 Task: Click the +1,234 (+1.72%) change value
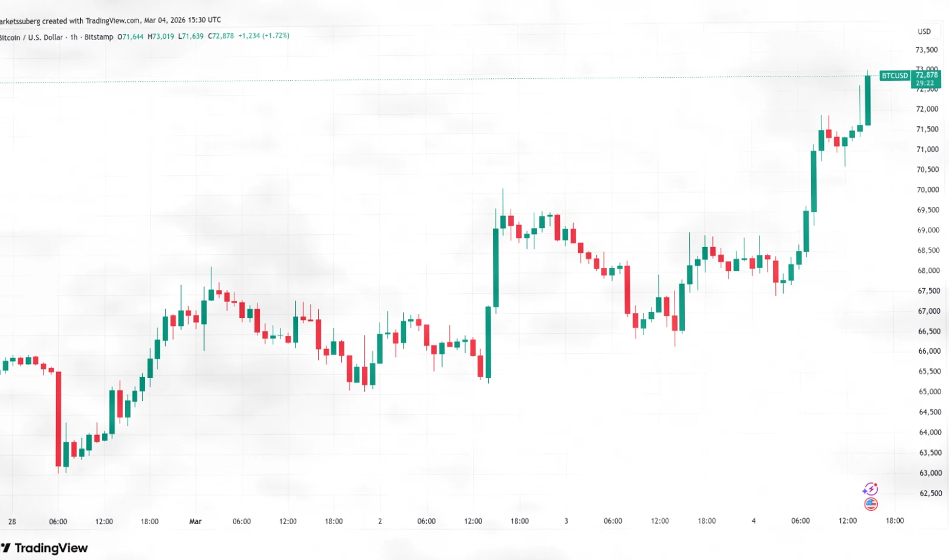(264, 36)
